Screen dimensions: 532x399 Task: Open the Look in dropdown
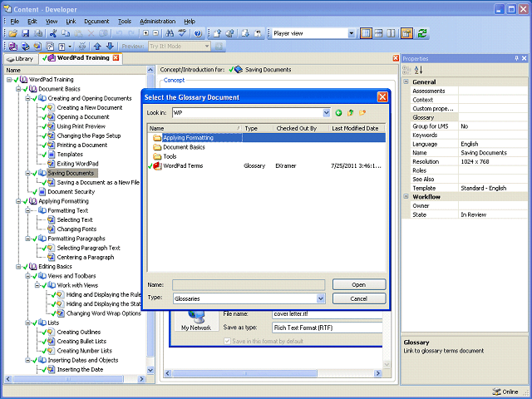point(326,113)
